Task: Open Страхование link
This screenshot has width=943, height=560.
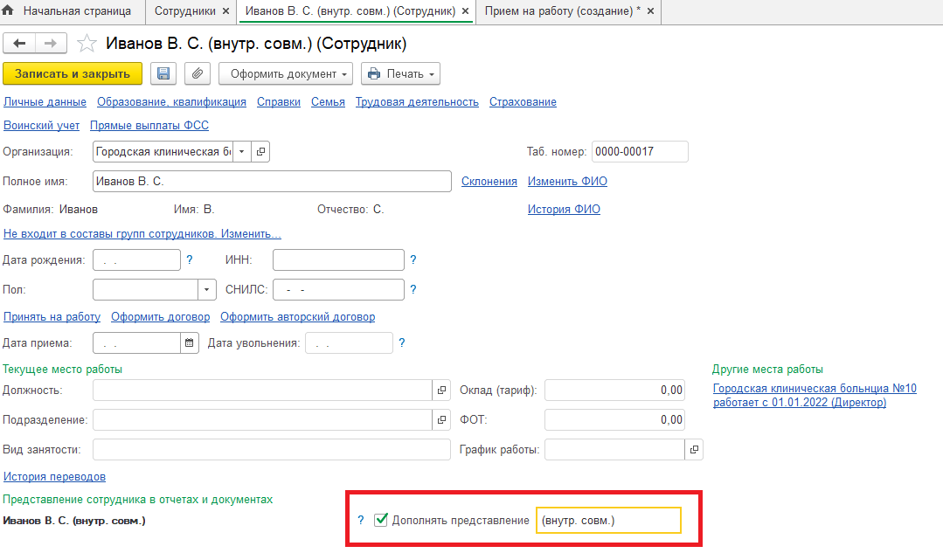Action: point(523,101)
